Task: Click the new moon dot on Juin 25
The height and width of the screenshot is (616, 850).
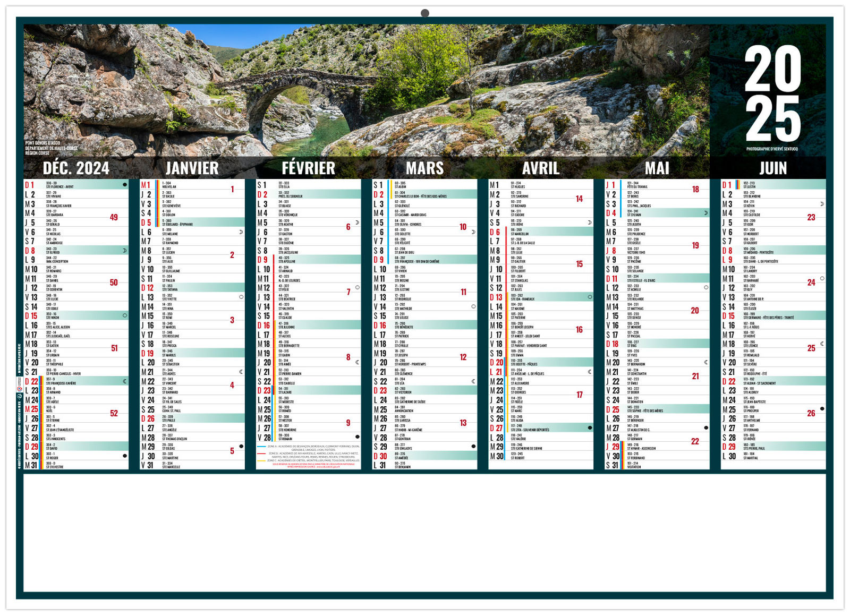Action: pyautogui.click(x=822, y=409)
